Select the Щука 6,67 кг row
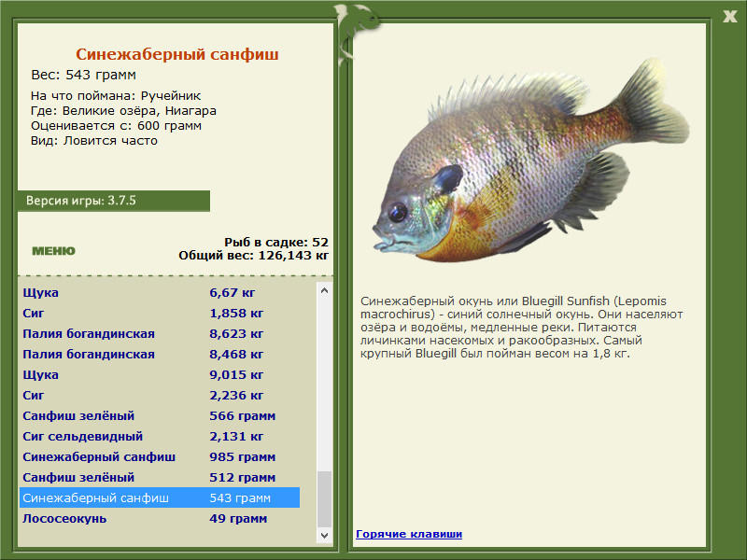The image size is (747, 560). pos(160,293)
